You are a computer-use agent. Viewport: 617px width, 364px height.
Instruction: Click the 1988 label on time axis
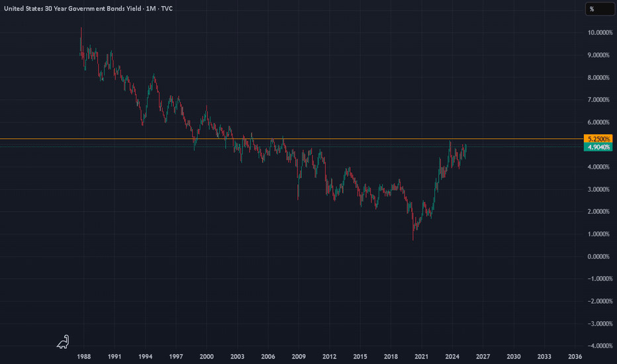pos(83,356)
